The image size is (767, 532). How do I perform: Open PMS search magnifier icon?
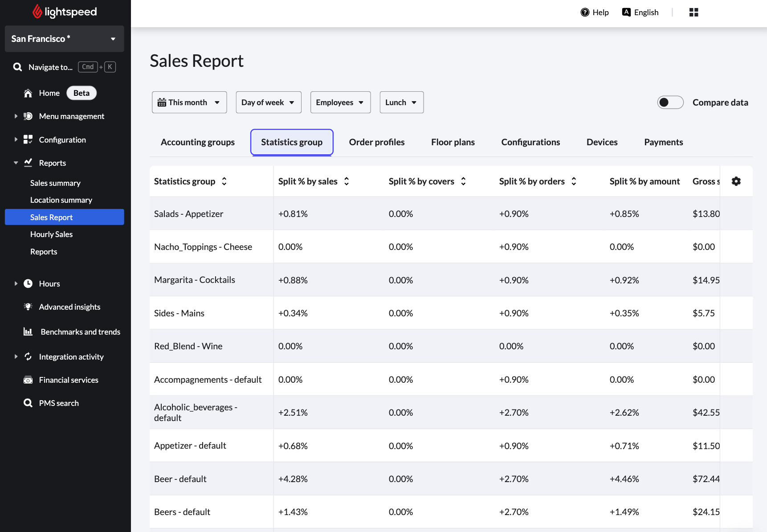coord(28,403)
